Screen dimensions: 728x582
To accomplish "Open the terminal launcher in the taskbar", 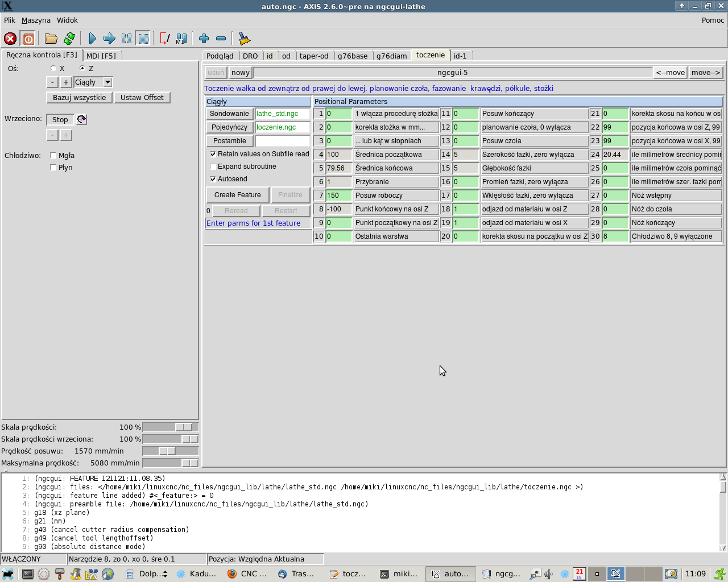I will 27,574.
